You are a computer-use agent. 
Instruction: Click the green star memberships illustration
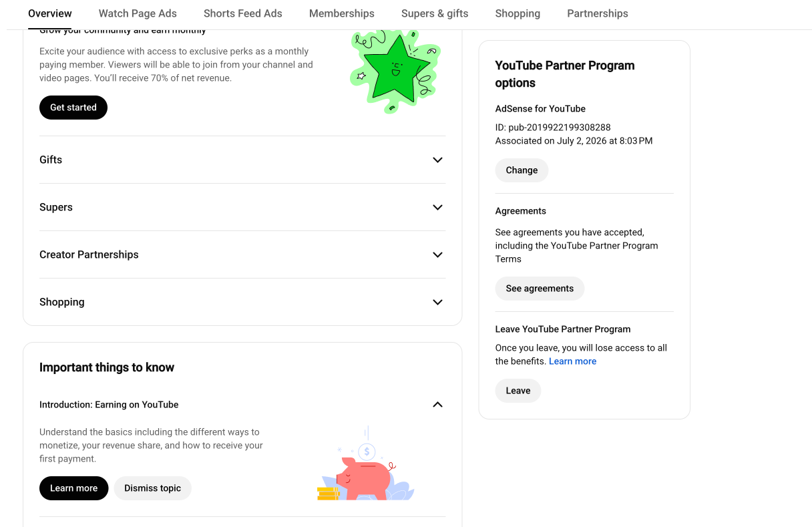[x=395, y=71]
